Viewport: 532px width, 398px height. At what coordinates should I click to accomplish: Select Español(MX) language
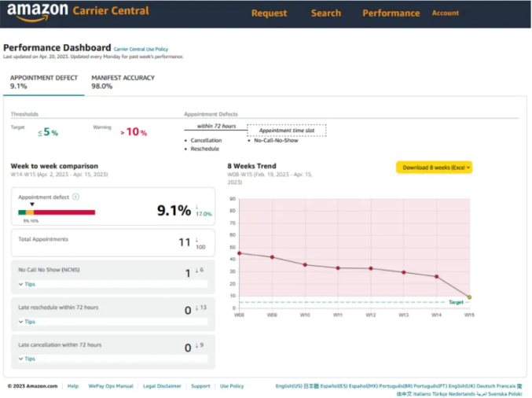(363, 386)
